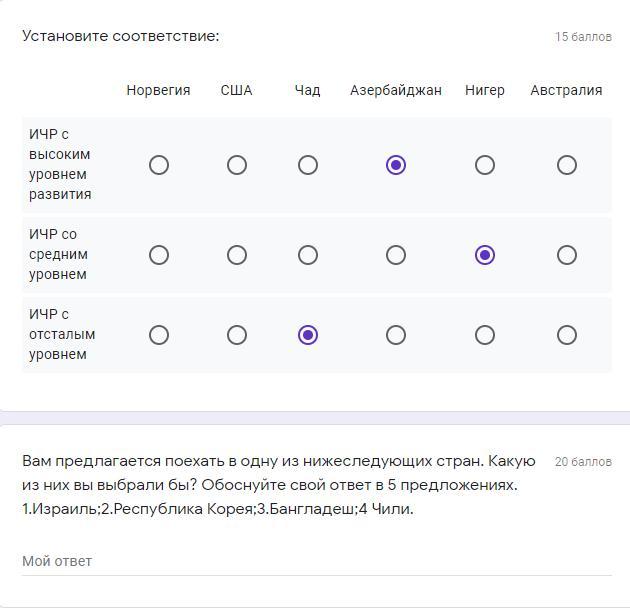Select Нигер for ИЧР с высоким уровнем развития
630x608 pixels.
pos(484,165)
